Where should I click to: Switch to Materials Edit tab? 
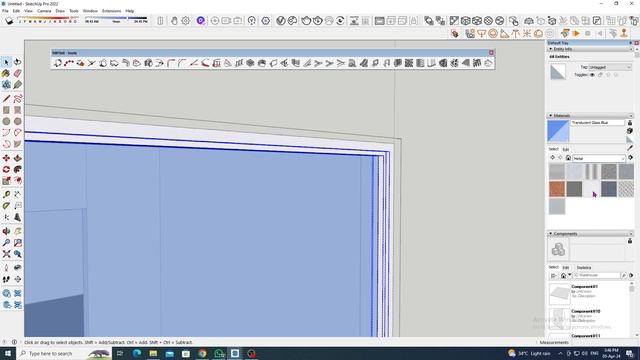(565, 149)
